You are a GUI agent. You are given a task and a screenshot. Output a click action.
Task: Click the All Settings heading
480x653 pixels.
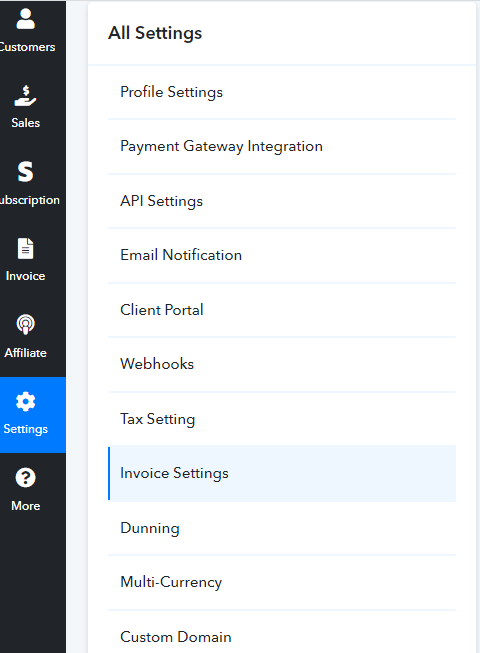[155, 33]
